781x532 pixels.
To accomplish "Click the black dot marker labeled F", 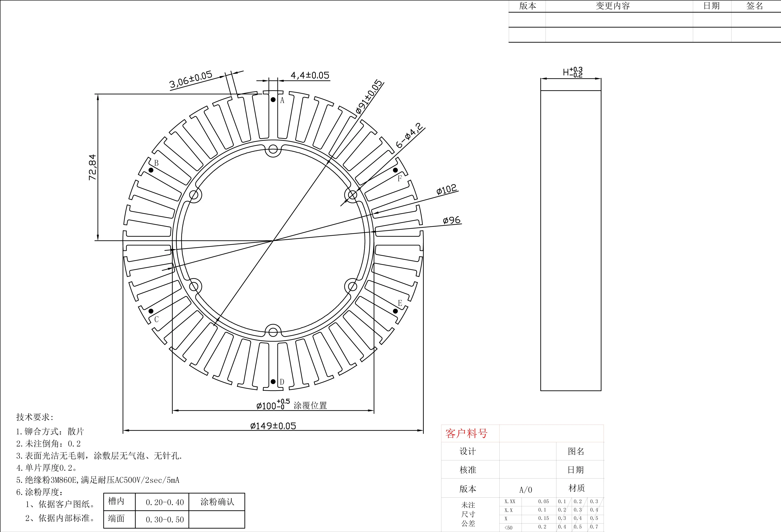I will click(x=395, y=170).
